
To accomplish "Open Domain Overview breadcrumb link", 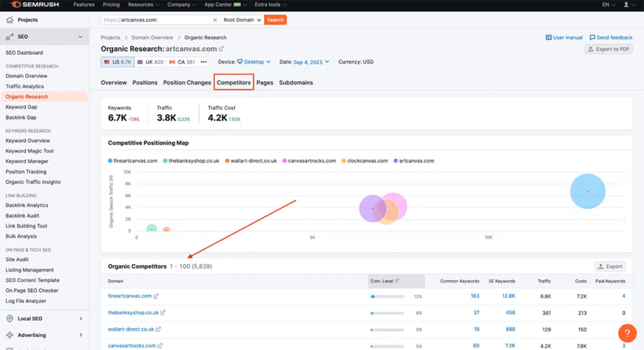I will [x=152, y=37].
